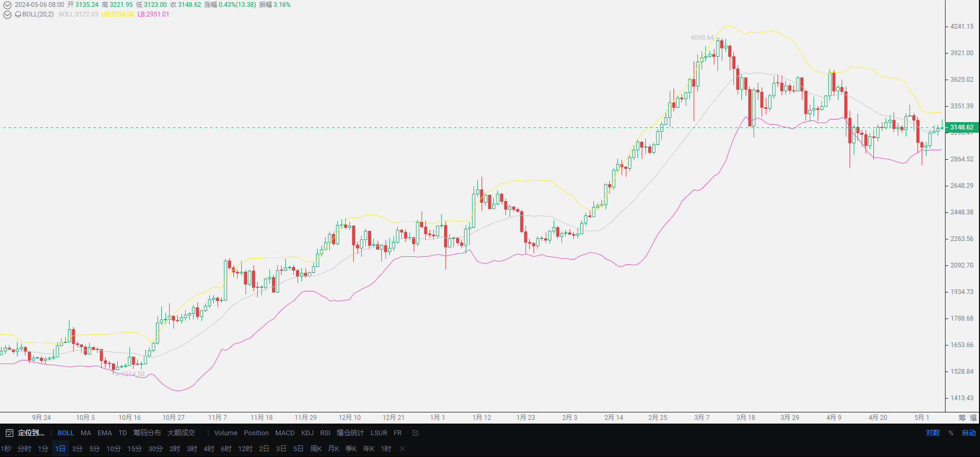Close the interval bar with X icon

(x=402, y=449)
